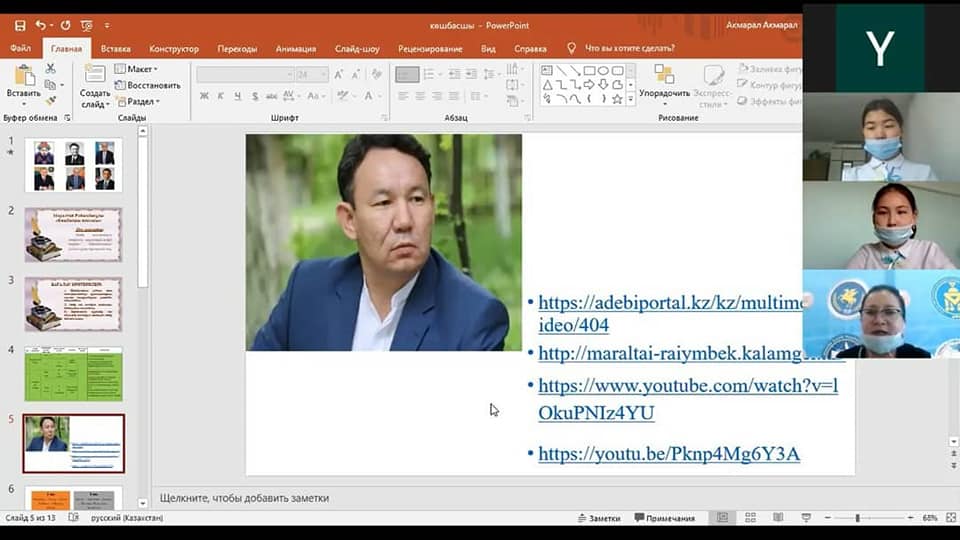This screenshot has height=540, width=960.
Task: Expand the shapes gallery more arrow
Action: 631,100
